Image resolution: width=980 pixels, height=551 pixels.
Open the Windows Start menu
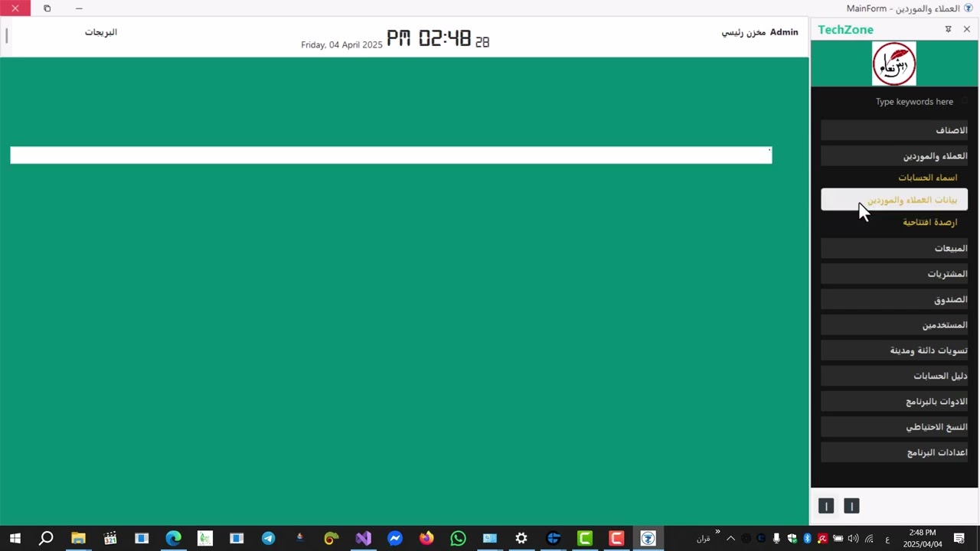[x=15, y=538]
